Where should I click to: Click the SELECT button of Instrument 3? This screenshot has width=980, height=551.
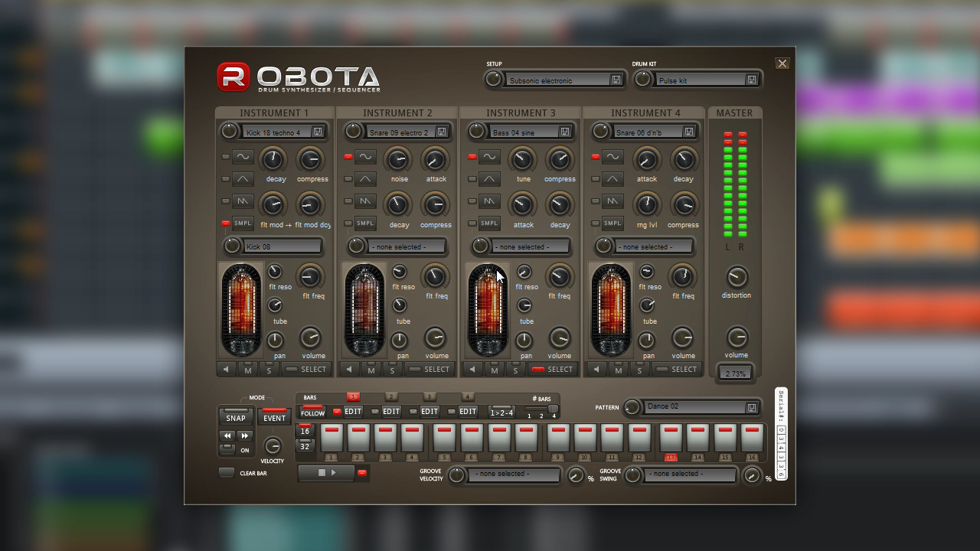tap(554, 370)
